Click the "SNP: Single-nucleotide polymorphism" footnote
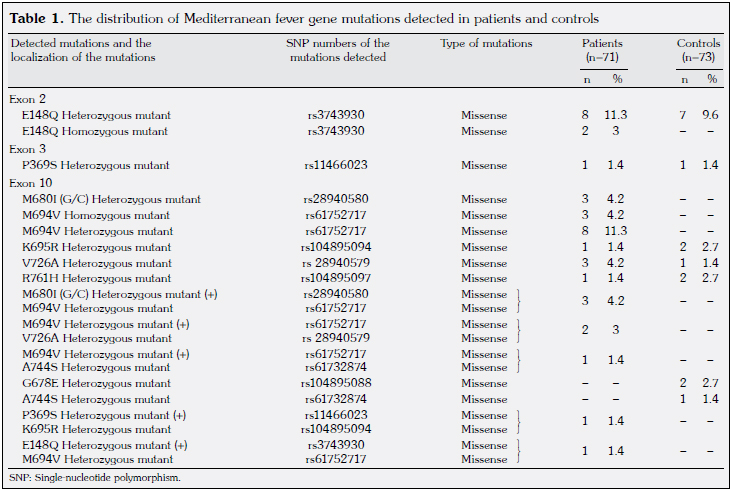The height and width of the screenshot is (491, 732). (93, 479)
